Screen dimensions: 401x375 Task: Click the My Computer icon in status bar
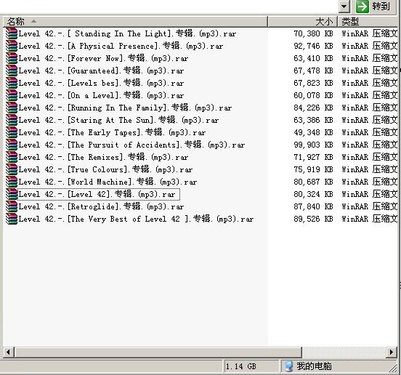click(x=289, y=366)
